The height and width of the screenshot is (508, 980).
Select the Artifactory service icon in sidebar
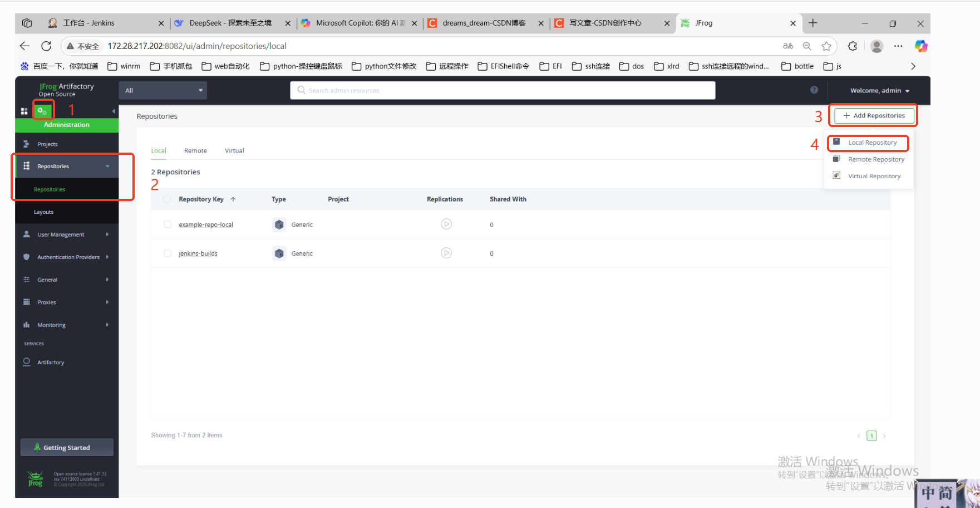26,362
